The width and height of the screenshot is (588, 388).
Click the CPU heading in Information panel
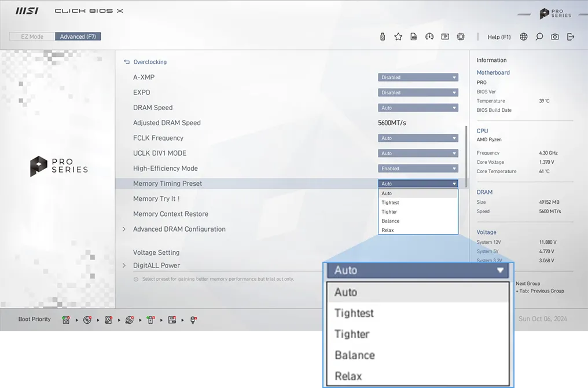click(482, 131)
